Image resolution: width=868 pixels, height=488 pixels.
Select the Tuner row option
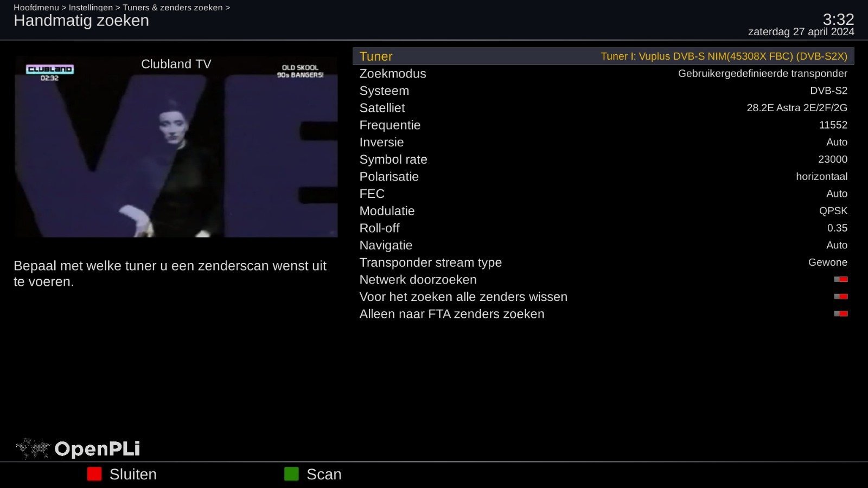click(603, 56)
